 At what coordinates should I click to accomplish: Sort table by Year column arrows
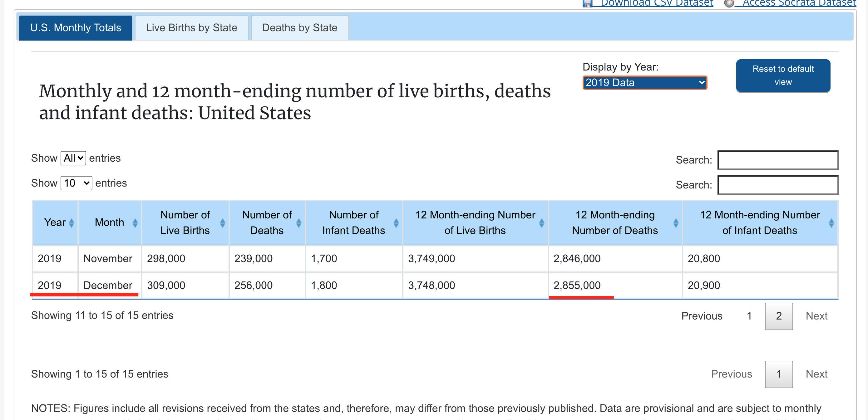point(71,222)
